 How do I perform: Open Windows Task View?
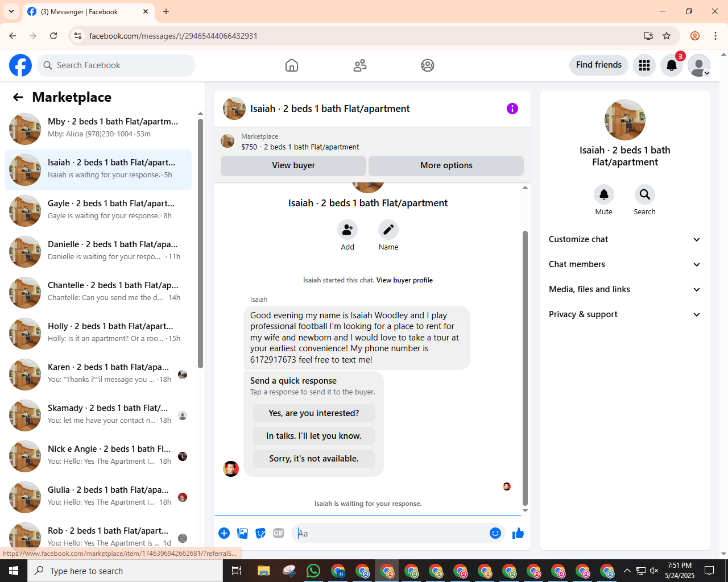tap(237, 571)
